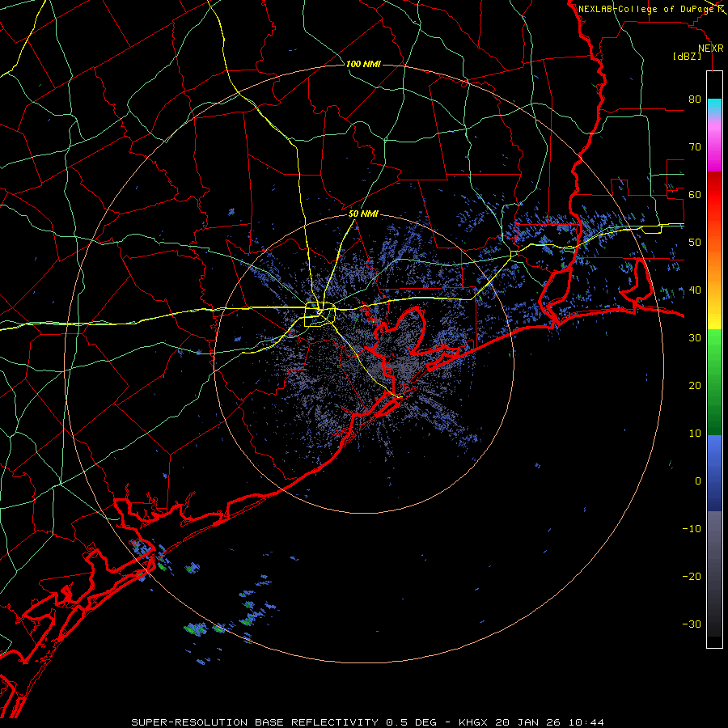Viewport: 728px width, 728px height.
Task: Click the 30 dBZ scale value
Action: tap(695, 338)
